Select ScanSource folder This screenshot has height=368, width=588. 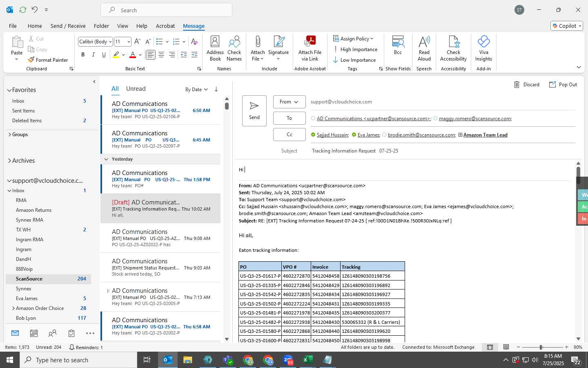48,279
